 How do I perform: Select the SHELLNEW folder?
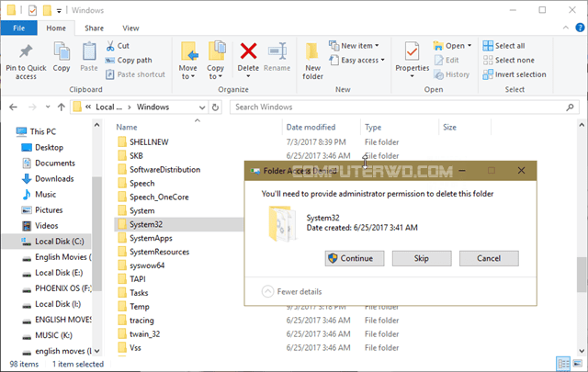143,142
